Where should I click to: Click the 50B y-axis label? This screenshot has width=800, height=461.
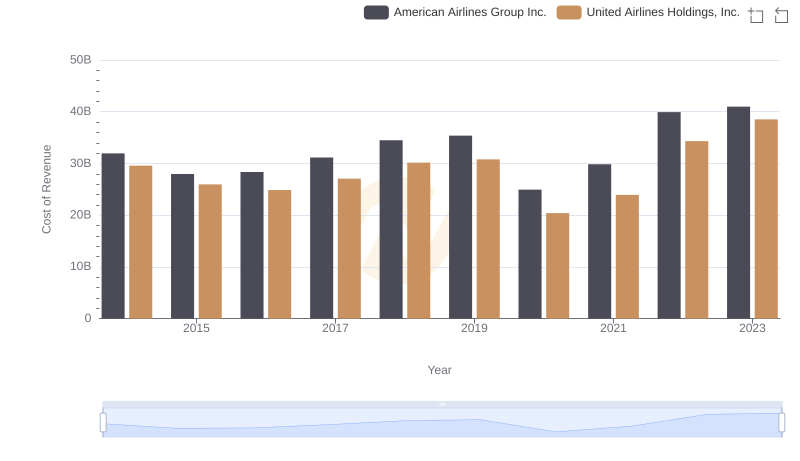point(81,60)
